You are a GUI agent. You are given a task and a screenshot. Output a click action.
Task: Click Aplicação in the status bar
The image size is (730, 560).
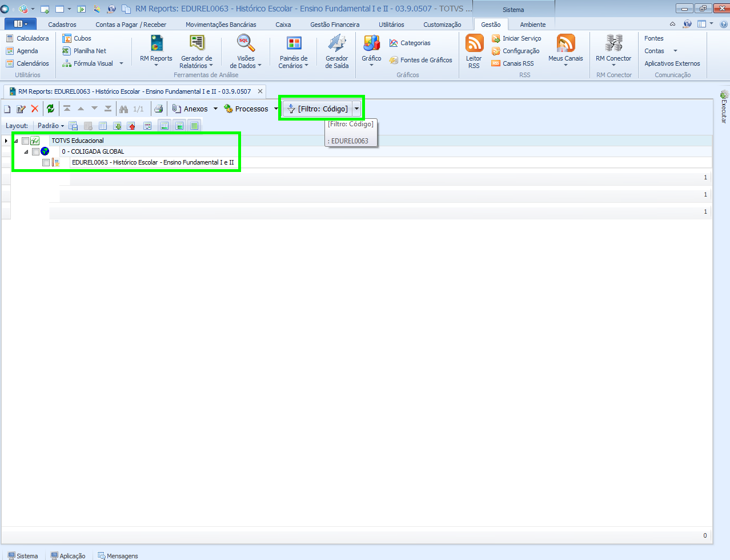coord(68,555)
